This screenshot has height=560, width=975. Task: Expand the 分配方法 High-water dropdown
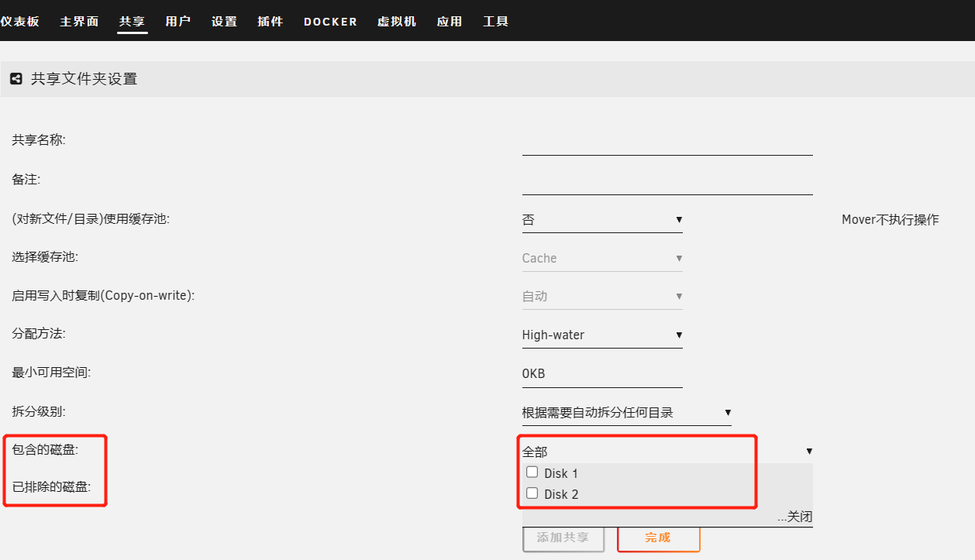coord(601,335)
